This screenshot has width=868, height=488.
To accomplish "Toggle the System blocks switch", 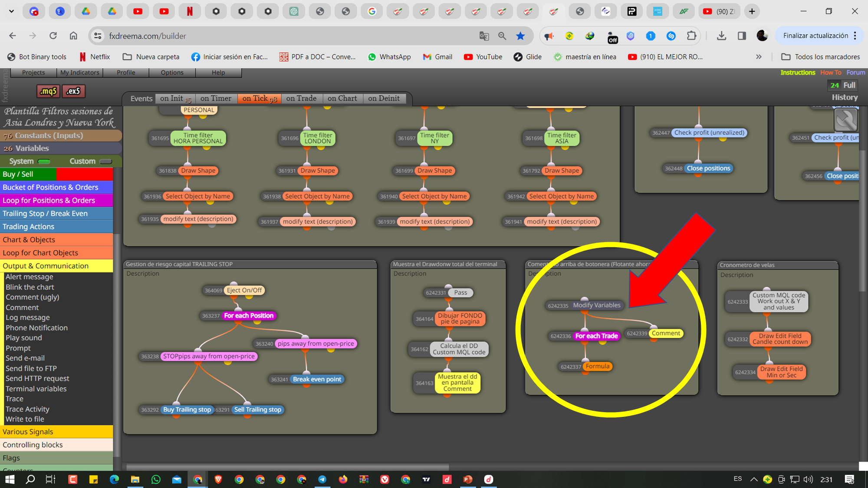I will point(44,161).
